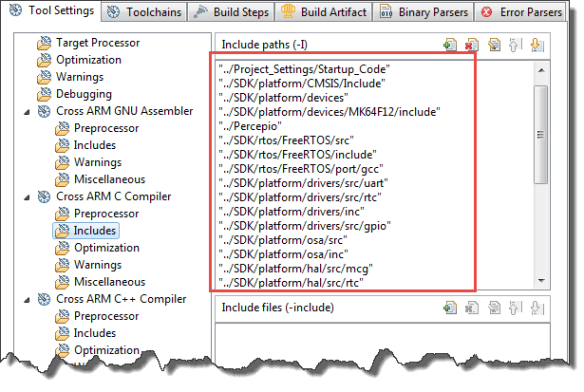Select the osa/src path entry
Viewport: 584px width, 392px height.
pyautogui.click(x=283, y=240)
